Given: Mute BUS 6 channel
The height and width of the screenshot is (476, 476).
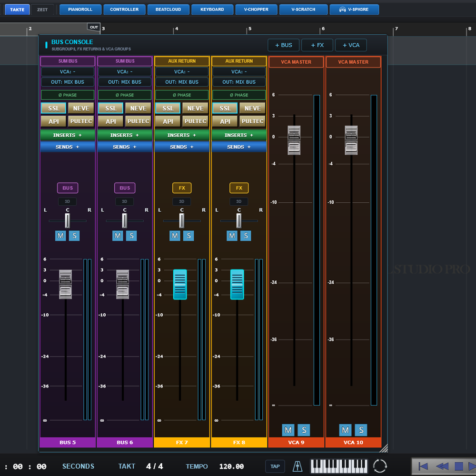Looking at the screenshot, I should (x=118, y=236).
